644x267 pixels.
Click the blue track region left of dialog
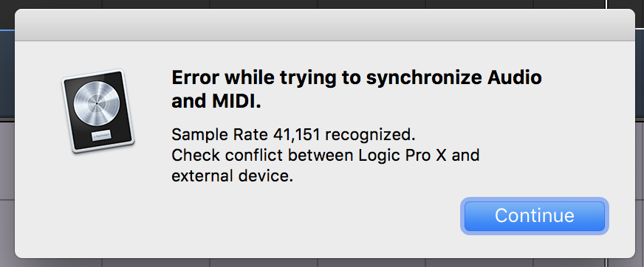7,74
